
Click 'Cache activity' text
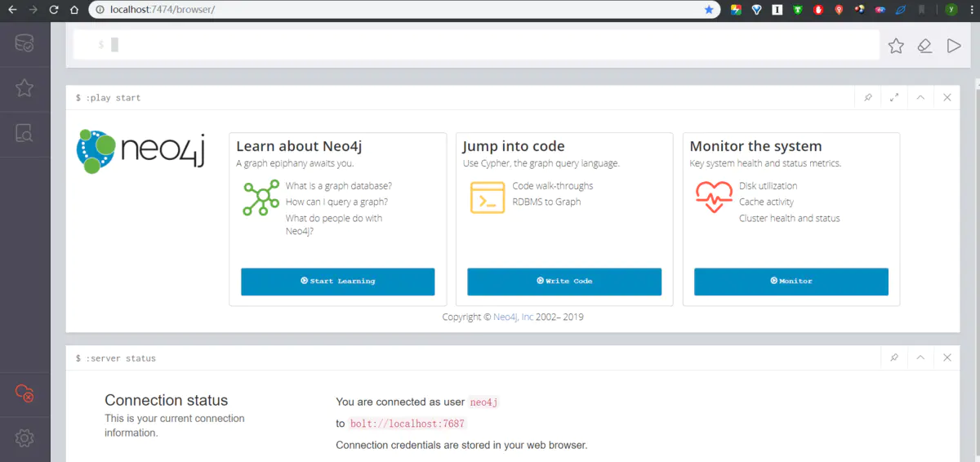pyautogui.click(x=766, y=202)
